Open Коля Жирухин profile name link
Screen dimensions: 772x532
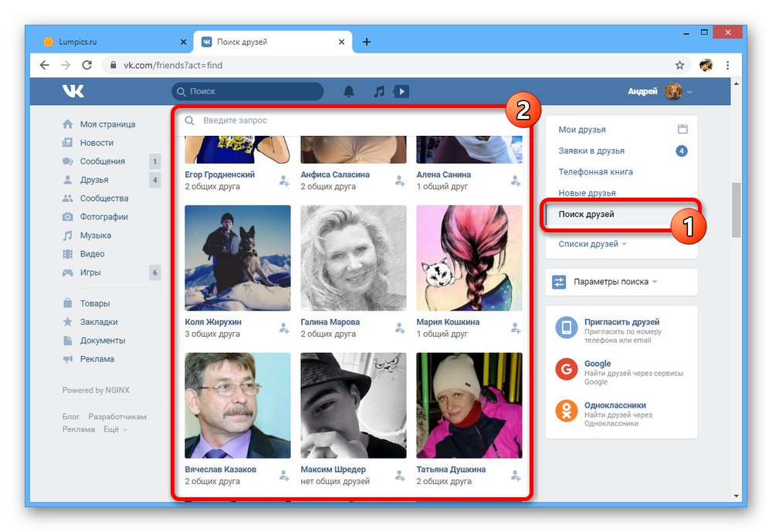tap(213, 322)
